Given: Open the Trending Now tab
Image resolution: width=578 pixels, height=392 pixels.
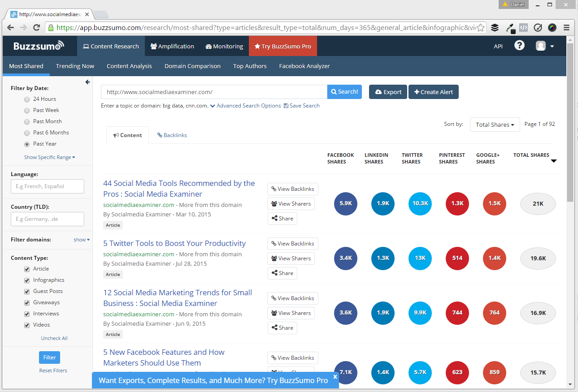Looking at the screenshot, I should 75,66.
